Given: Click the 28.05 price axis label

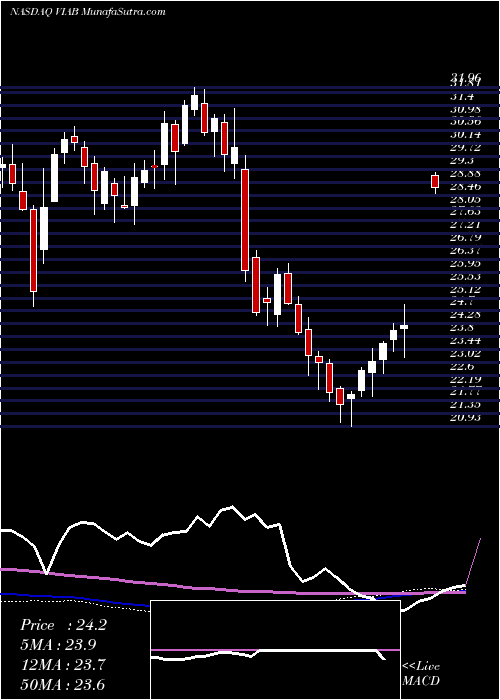Looking at the screenshot, I should (466, 199).
